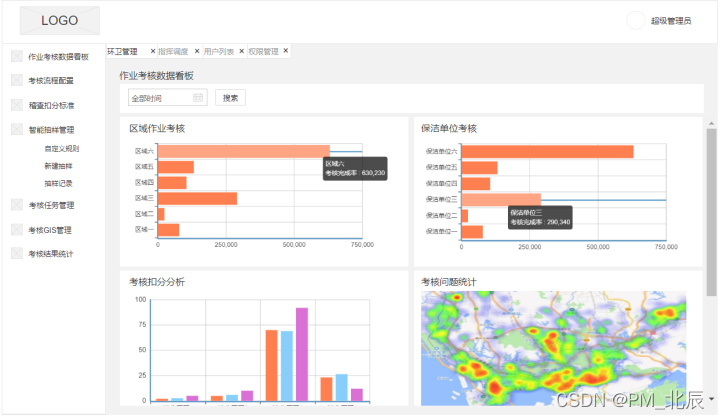Click the 保洁单位考核 panel title
Image resolution: width=720 pixels, height=419 pixels.
tap(449, 129)
